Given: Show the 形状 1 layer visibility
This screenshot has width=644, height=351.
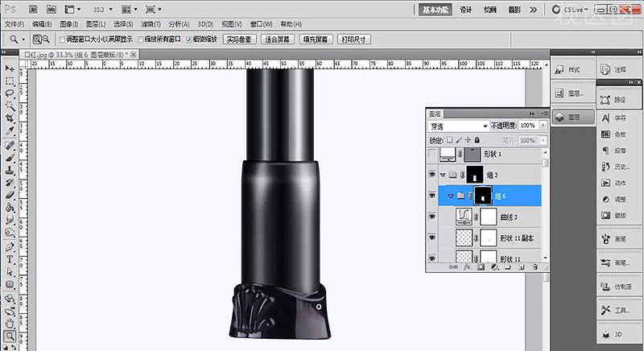Looking at the screenshot, I should (432, 155).
